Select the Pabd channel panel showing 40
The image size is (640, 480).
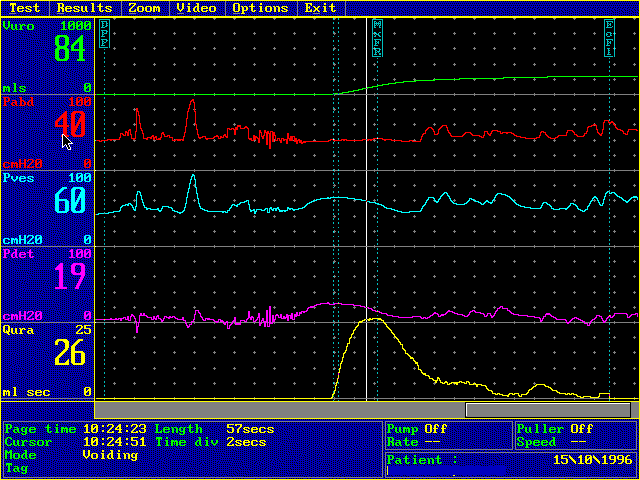pyautogui.click(x=47, y=132)
